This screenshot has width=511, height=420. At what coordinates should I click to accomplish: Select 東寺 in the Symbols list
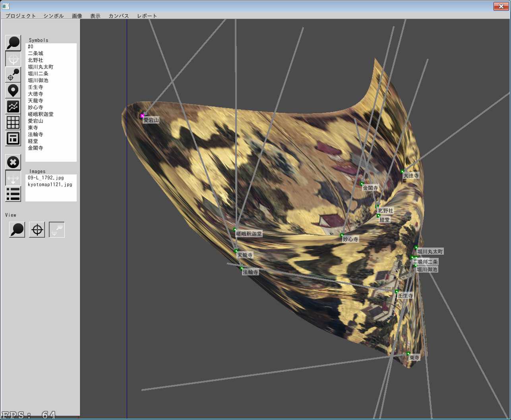pos(51,128)
